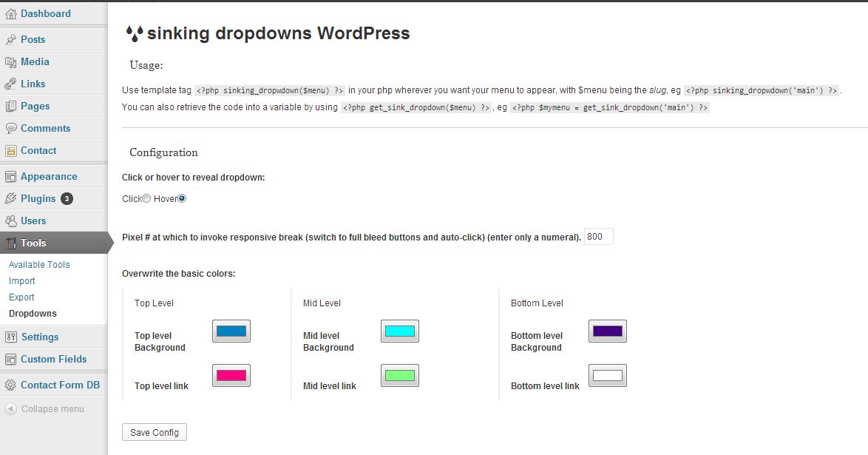The width and height of the screenshot is (868, 455).
Task: Pick the Bottom level Background purple swatch
Action: (607, 331)
